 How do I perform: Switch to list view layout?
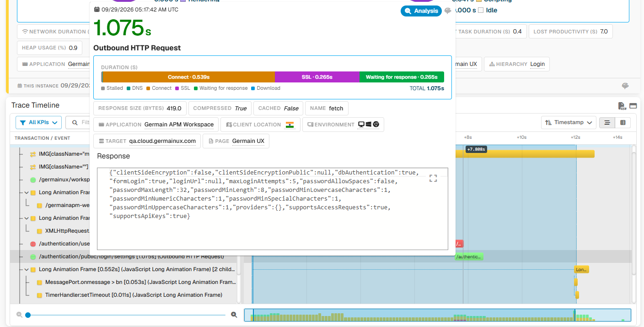coord(607,123)
